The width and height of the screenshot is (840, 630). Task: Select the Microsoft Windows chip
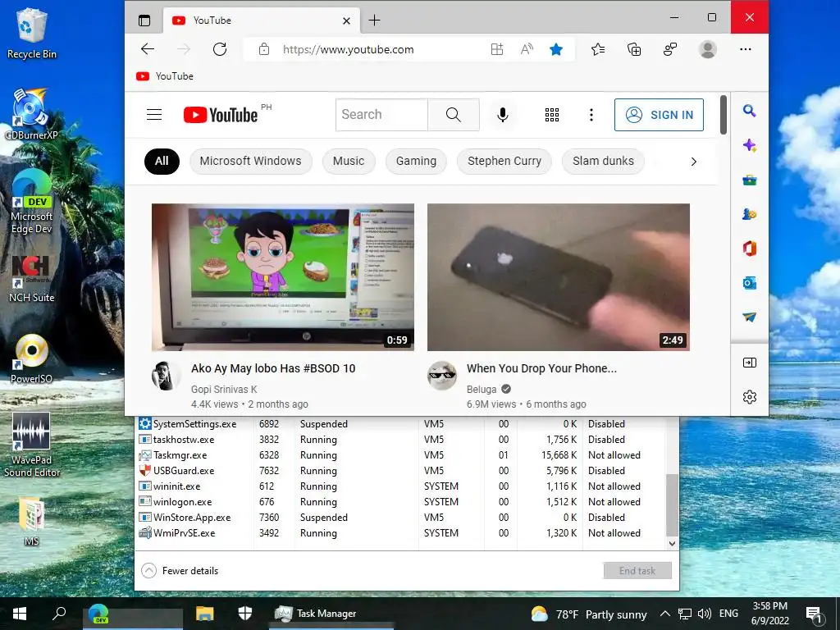(251, 162)
